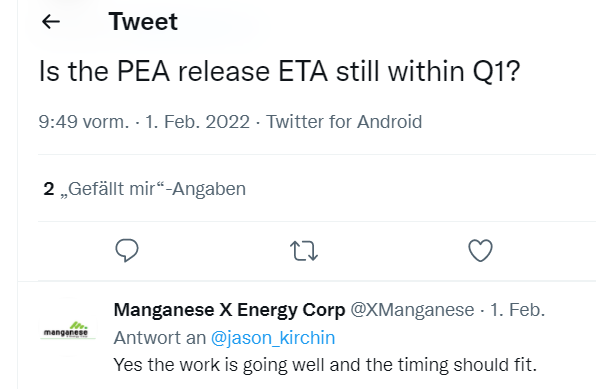
Task: Go back using the left arrow
Action: (51, 22)
